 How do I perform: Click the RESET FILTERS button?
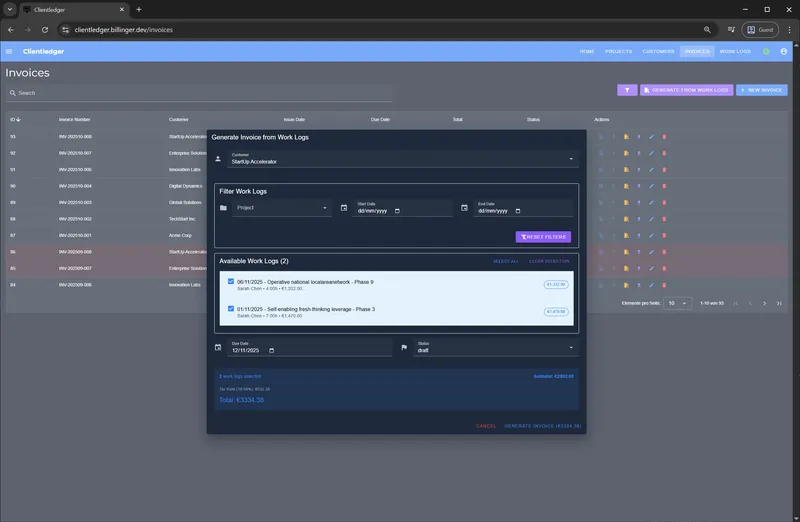click(x=543, y=237)
